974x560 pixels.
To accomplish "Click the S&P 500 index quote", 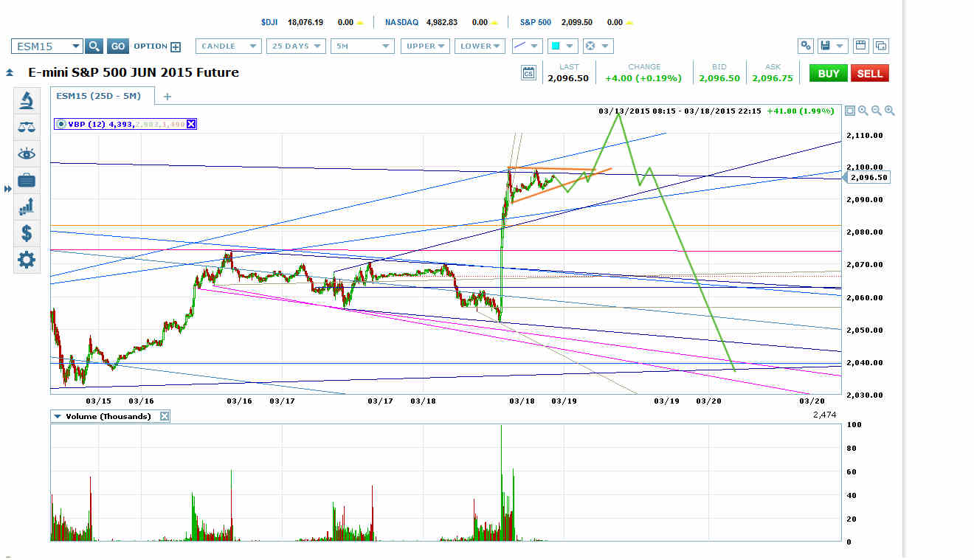I will [x=577, y=22].
